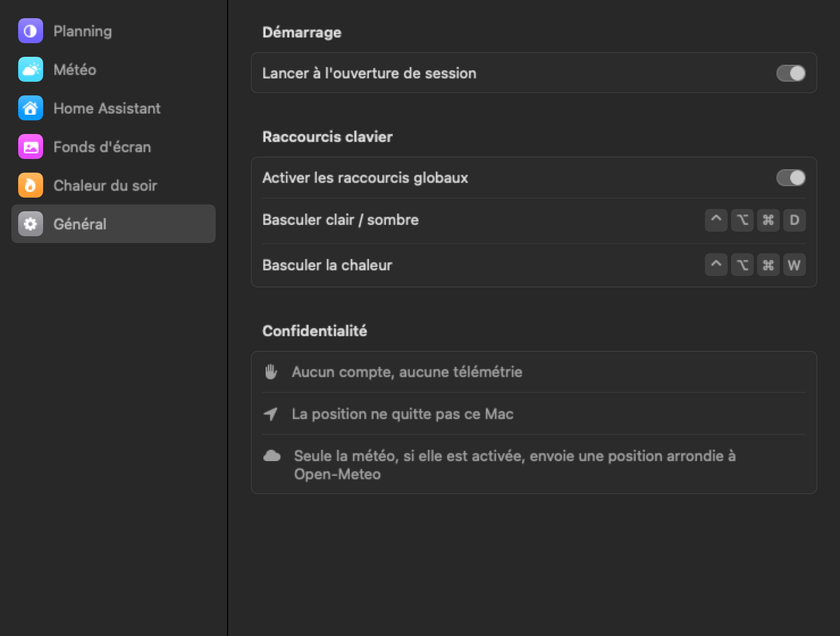Click the Control key of chaleur shortcut
This screenshot has width=840, height=636.
pos(716,265)
